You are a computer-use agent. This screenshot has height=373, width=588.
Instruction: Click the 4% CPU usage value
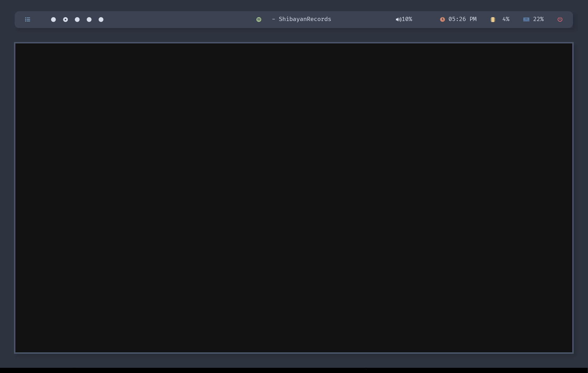(506, 19)
